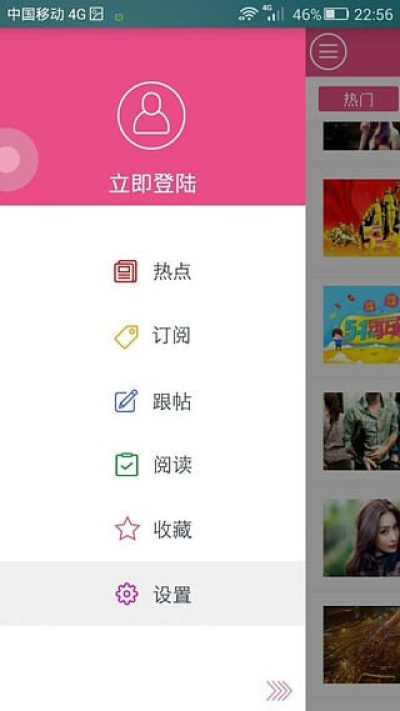Open the golden dark bottom thumbnail
The width and height of the screenshot is (400, 711).
click(x=361, y=644)
